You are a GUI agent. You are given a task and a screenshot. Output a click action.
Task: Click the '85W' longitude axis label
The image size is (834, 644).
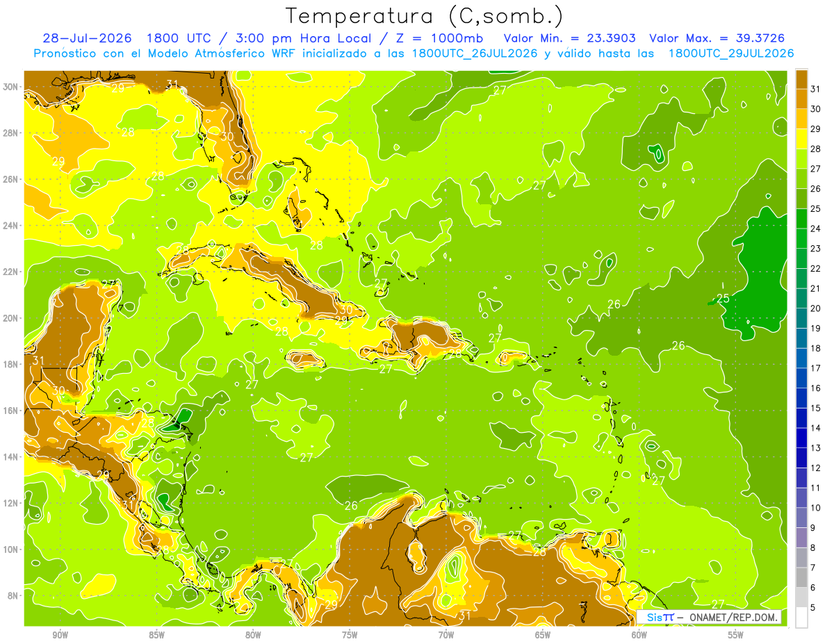point(157,635)
